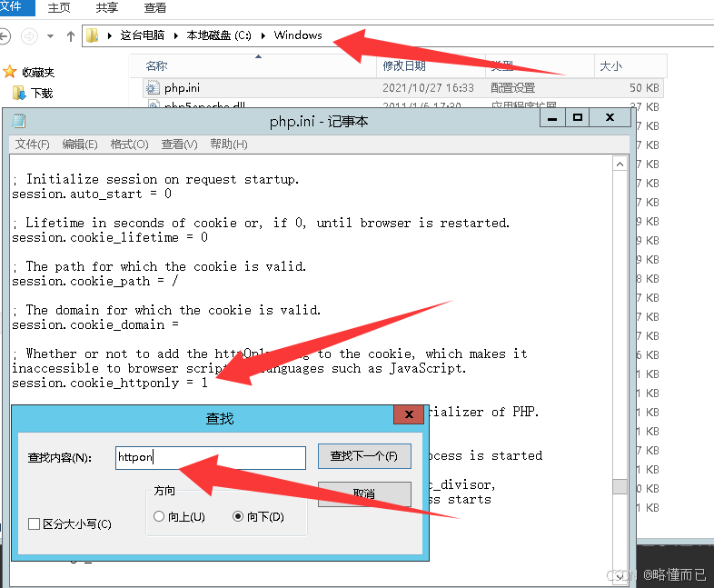
Task: Click php.ini type 配置设置
Action: [512, 88]
